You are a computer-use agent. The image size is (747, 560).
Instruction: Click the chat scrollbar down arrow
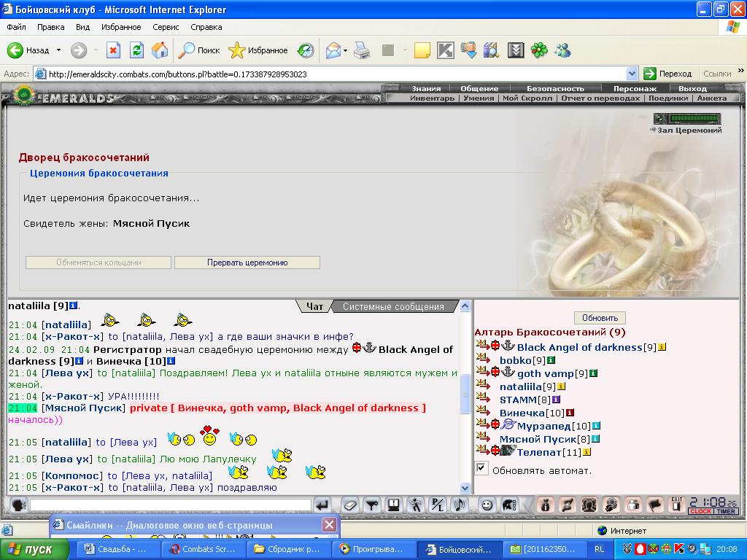tap(465, 488)
